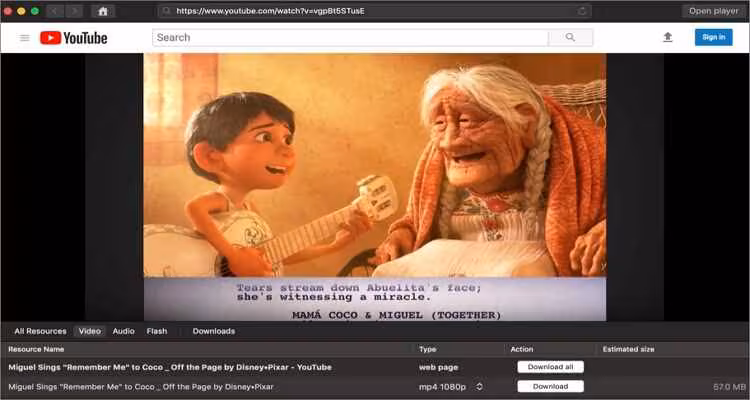Screen dimensions: 750x400
Task: Open the YouTube hamburger menu
Action: pos(24,38)
